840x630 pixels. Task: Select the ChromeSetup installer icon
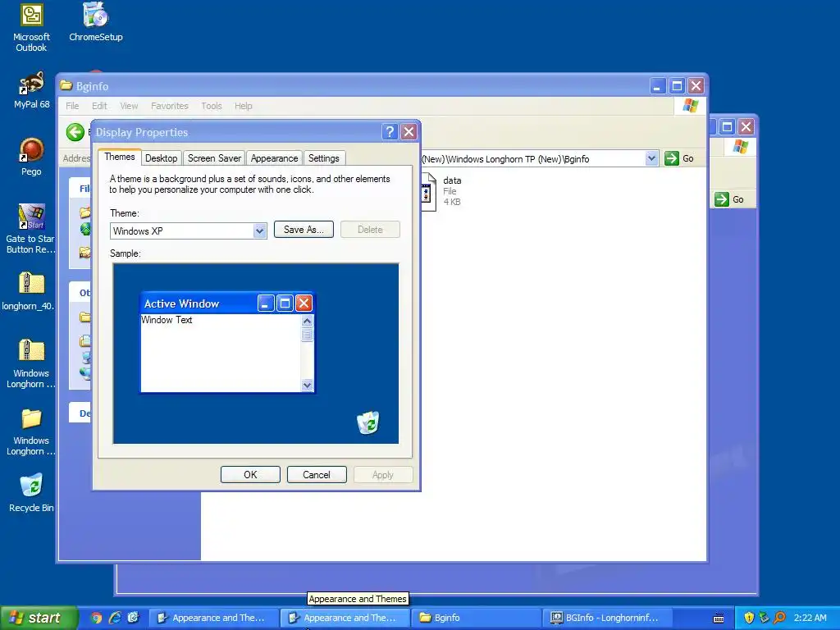[96, 22]
